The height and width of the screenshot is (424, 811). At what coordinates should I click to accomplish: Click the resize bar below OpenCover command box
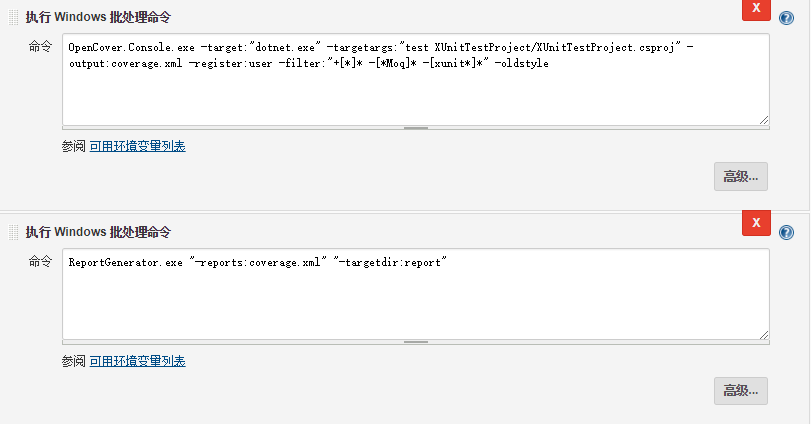[x=416, y=128]
